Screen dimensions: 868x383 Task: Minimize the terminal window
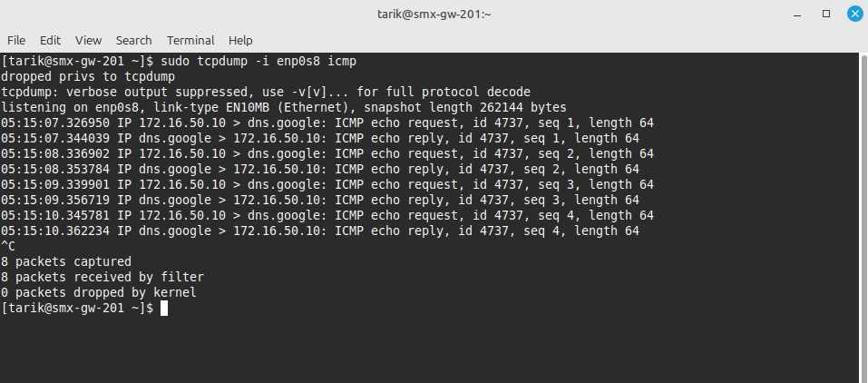tap(797, 15)
